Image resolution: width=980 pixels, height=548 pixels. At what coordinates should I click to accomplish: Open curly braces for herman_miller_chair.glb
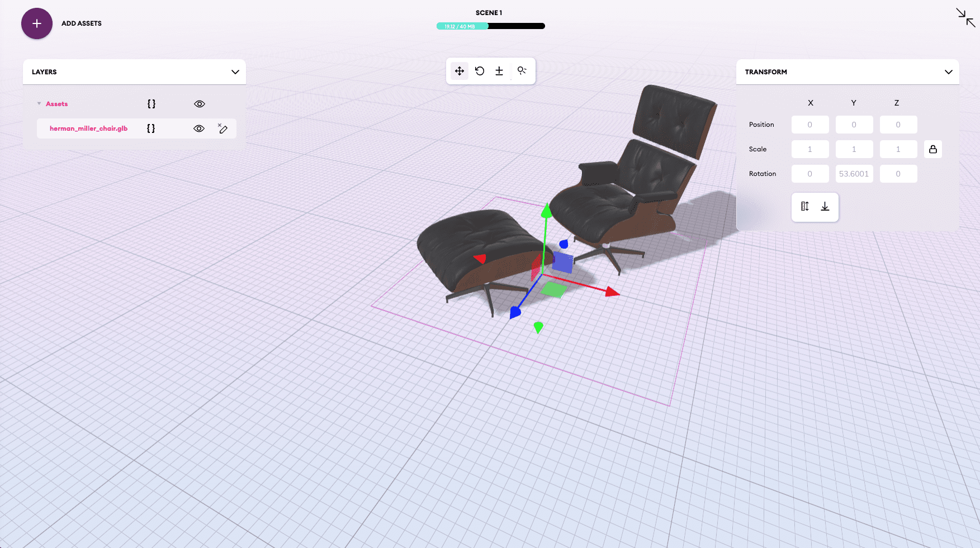[151, 128]
